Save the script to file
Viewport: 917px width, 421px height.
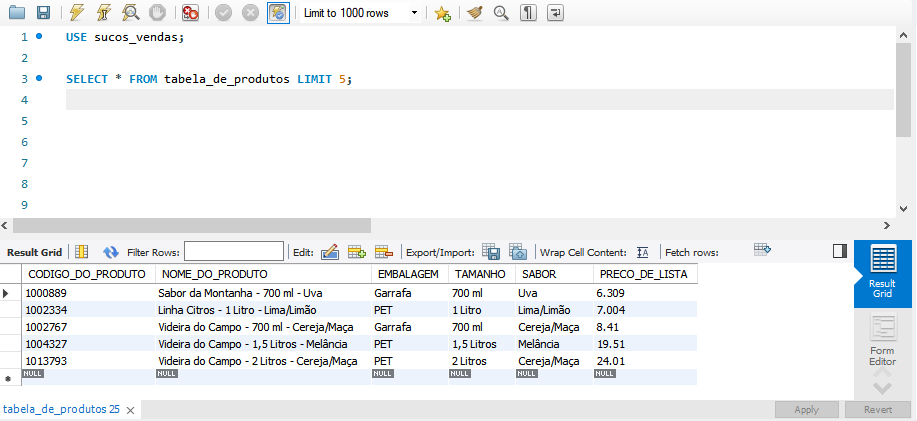tap(43, 13)
